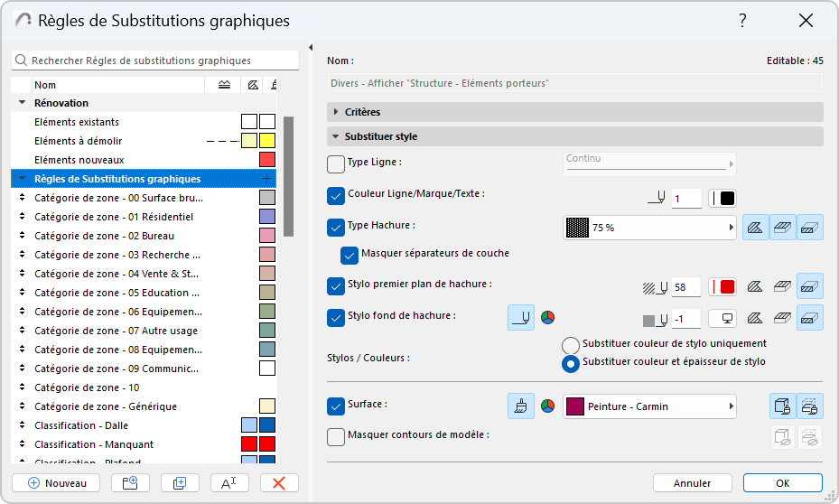Uncheck Stylo fond de hachure
839x504 pixels.
tap(335, 318)
